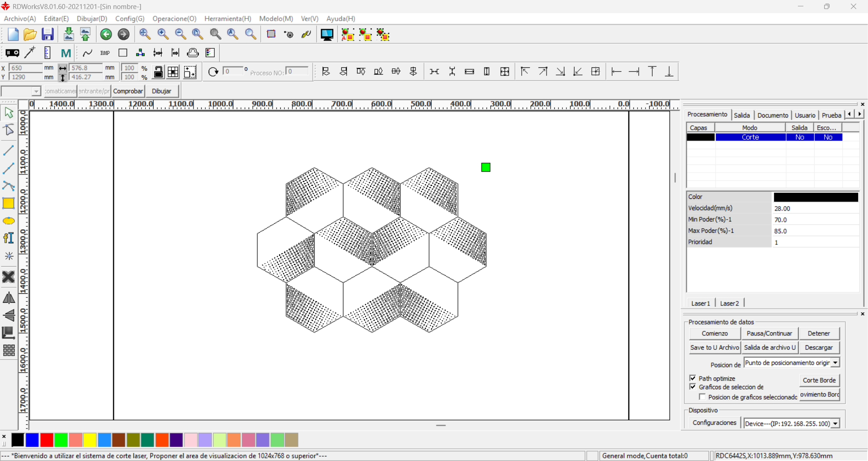Select the text tool in left toolbar
Viewport: 868px width, 461px height.
tap(9, 238)
